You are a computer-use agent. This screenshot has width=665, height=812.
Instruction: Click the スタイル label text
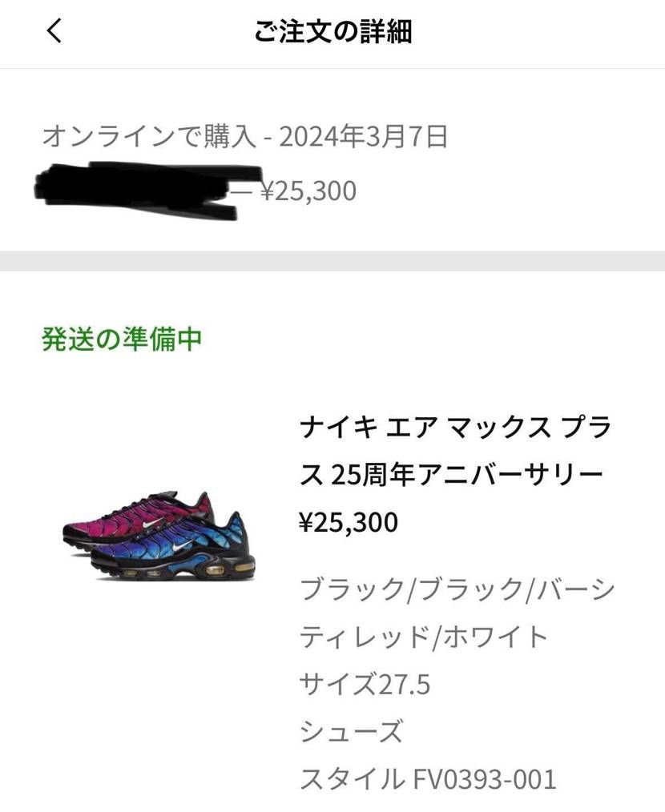coord(352,779)
